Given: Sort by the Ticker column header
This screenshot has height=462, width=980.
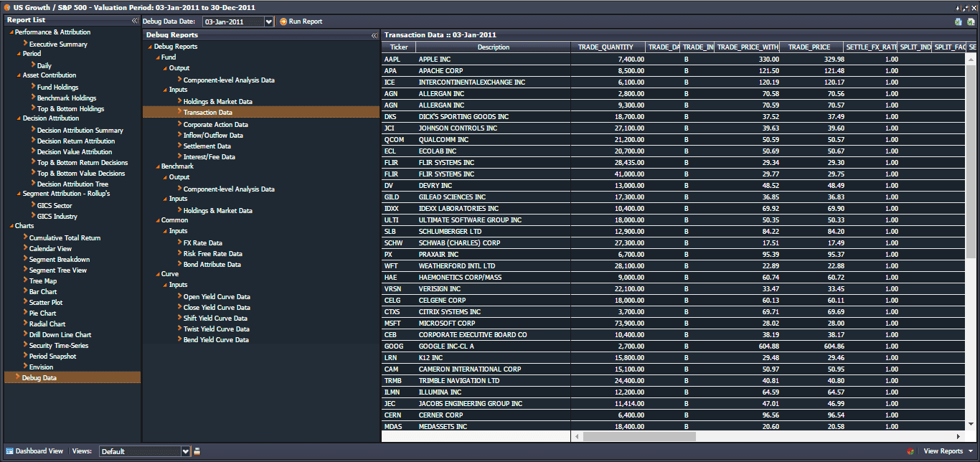Looking at the screenshot, I should tap(399, 47).
